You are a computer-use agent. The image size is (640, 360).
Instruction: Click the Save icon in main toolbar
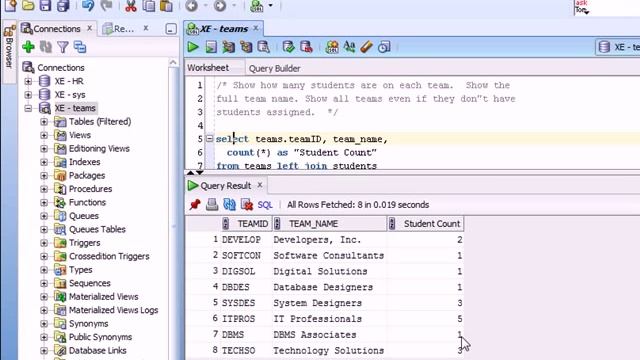[x=45, y=6]
